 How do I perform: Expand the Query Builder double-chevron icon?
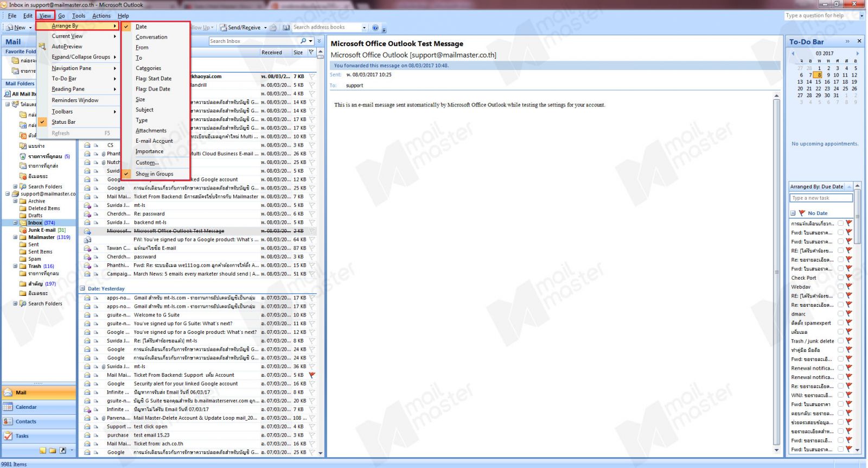[319, 41]
